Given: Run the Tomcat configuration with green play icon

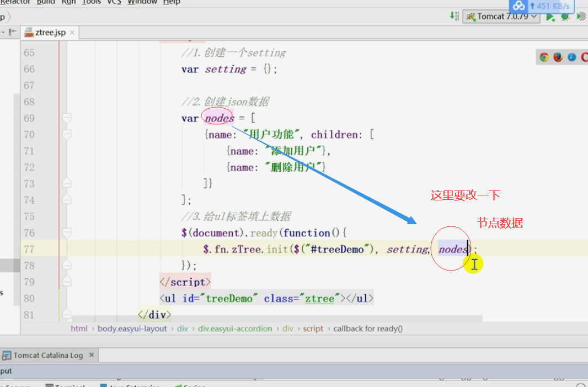Looking at the screenshot, I should [x=550, y=17].
